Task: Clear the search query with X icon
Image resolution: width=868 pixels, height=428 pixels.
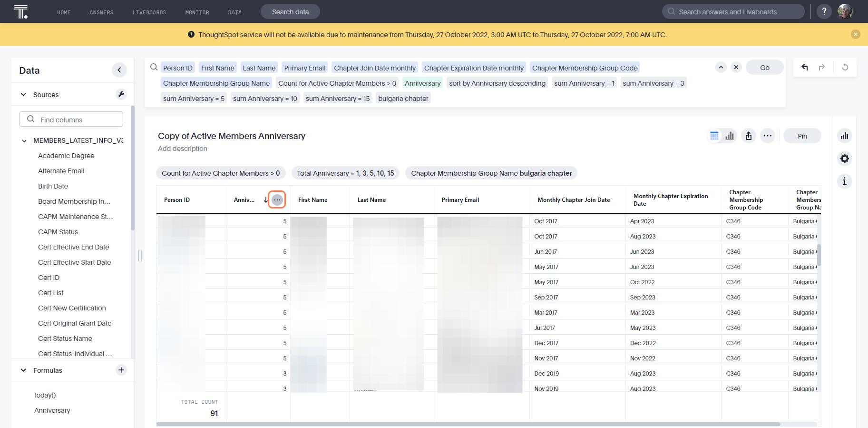Action: 736,67
